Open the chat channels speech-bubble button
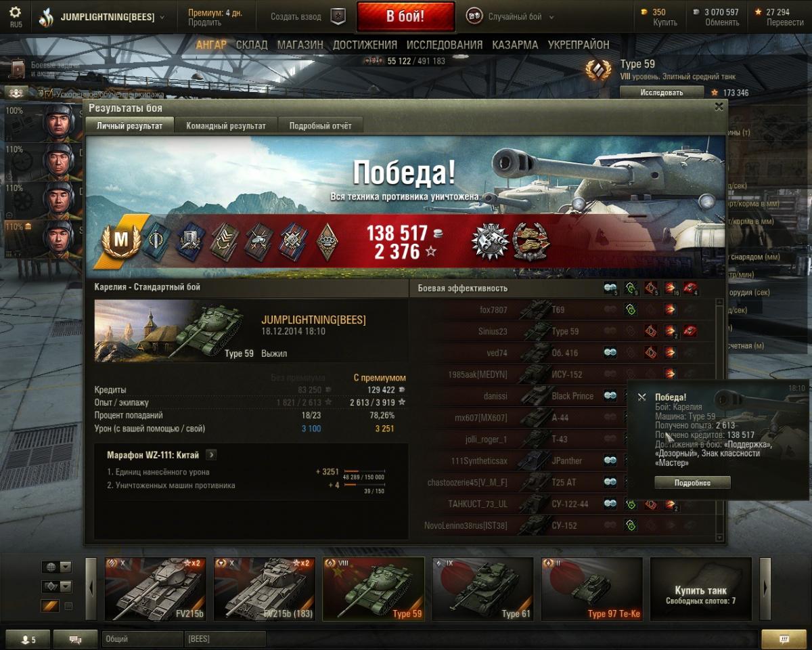Screen dimensions: 812x650 tap(75, 639)
